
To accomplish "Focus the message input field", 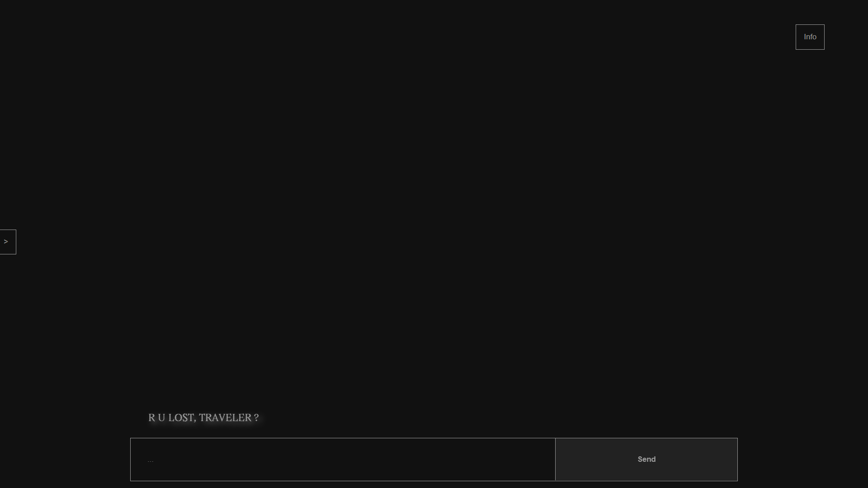I will (x=343, y=460).
